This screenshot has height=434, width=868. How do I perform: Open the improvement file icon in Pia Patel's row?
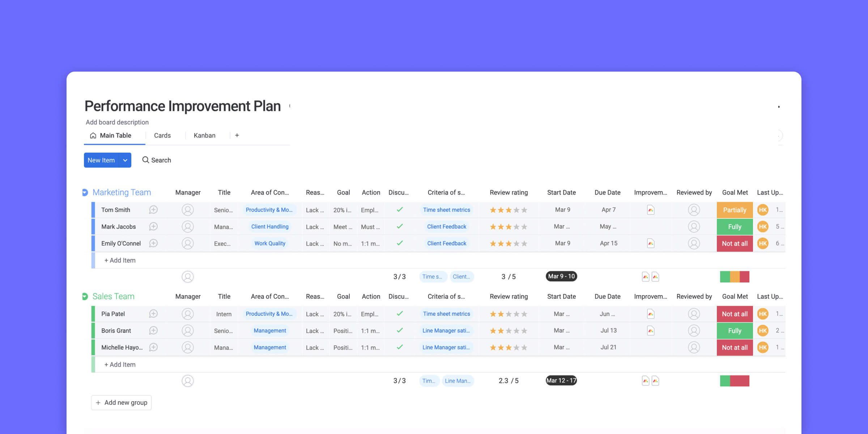[651, 314]
